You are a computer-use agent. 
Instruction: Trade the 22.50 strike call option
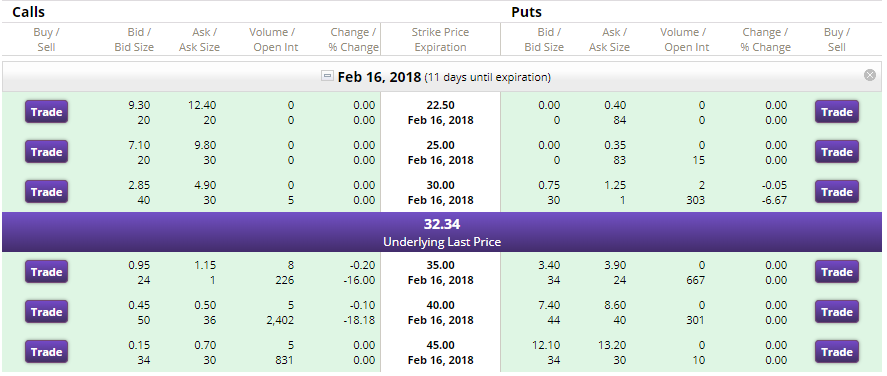[x=46, y=111]
